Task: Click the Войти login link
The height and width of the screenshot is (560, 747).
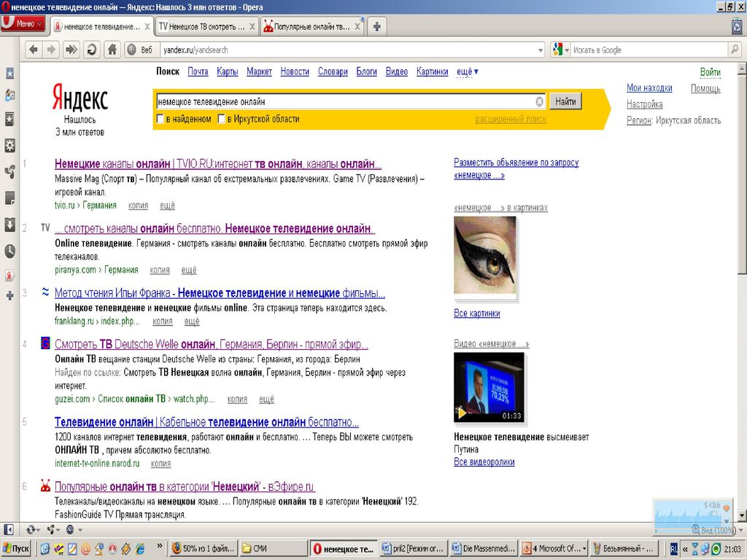Action: tap(711, 72)
